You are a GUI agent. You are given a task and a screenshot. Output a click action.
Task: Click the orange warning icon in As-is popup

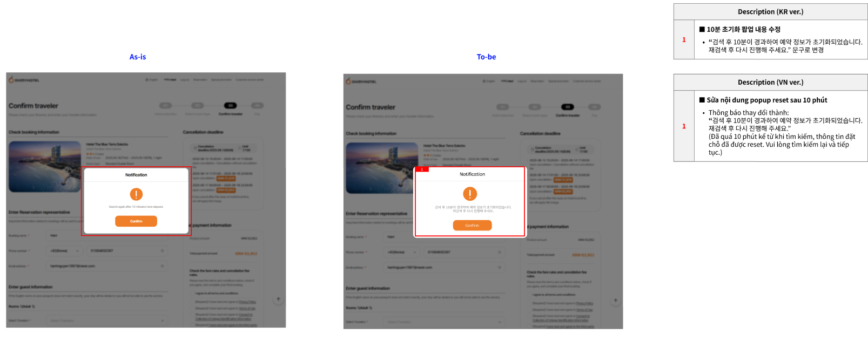(136, 194)
